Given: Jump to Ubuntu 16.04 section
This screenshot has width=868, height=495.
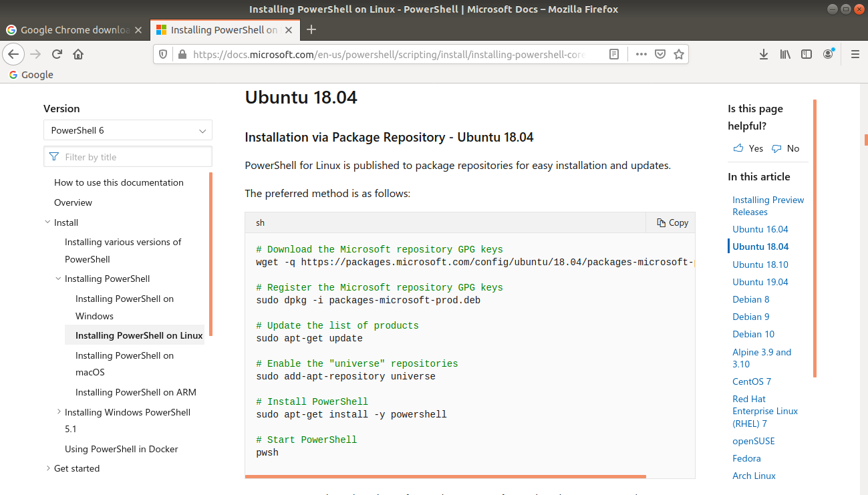Looking at the screenshot, I should click(x=760, y=229).
